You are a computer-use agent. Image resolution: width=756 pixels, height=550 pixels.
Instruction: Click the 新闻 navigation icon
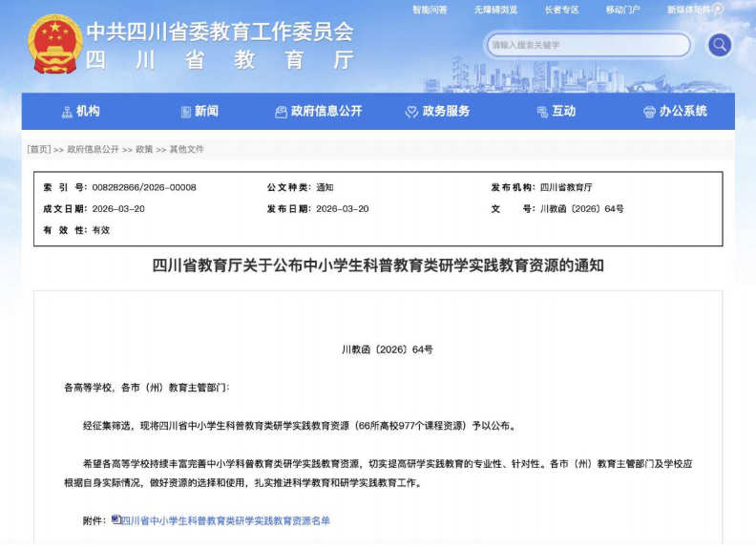[x=186, y=112]
